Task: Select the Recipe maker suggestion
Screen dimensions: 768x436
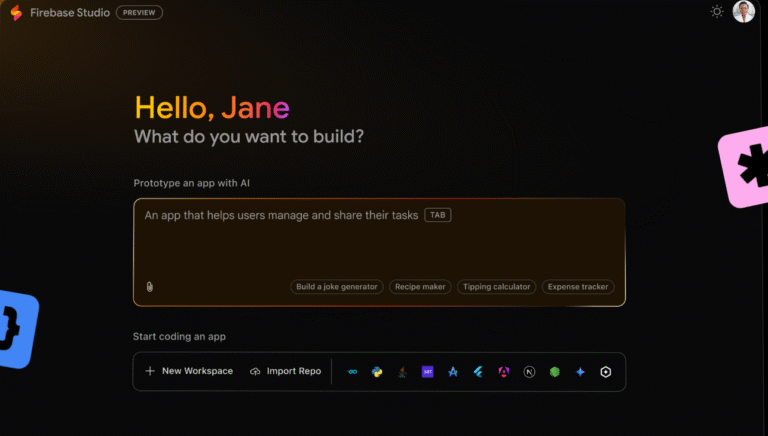Action: (420, 287)
